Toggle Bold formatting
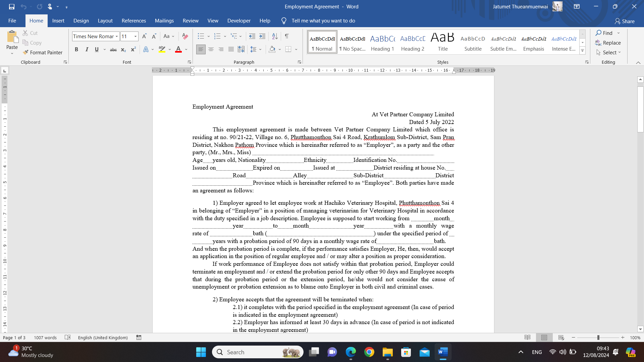The image size is (644, 362). (76, 50)
